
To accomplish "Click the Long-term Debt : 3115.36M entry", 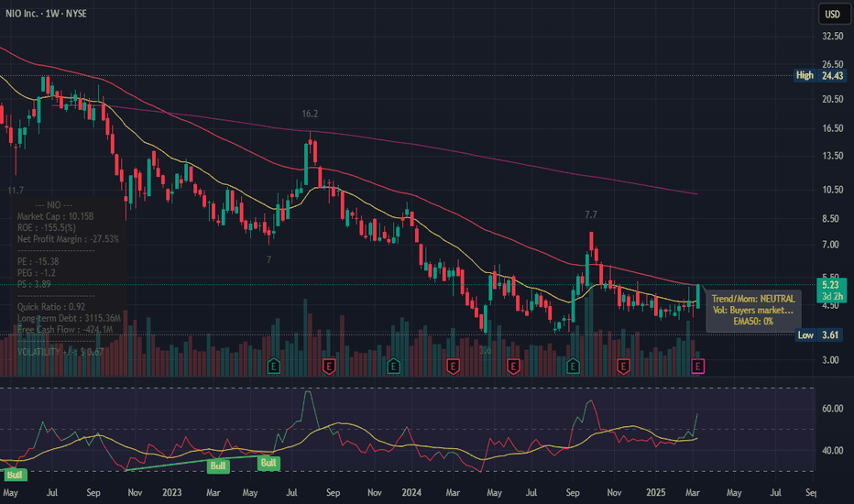I will click(x=69, y=318).
